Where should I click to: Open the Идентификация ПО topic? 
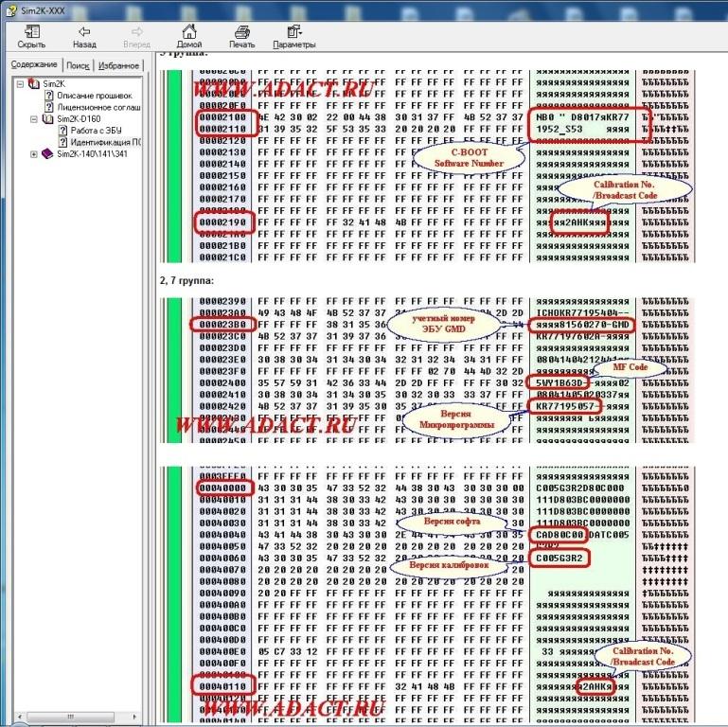[x=106, y=142]
